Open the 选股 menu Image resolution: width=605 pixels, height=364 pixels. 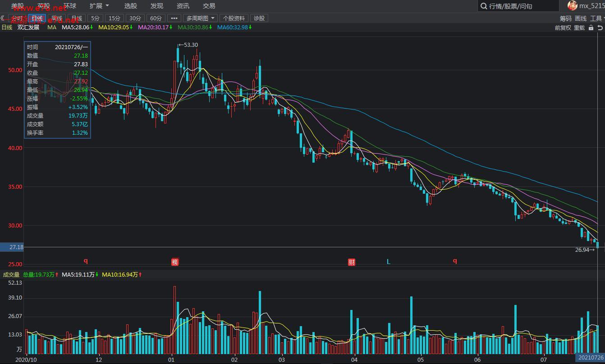tap(131, 6)
